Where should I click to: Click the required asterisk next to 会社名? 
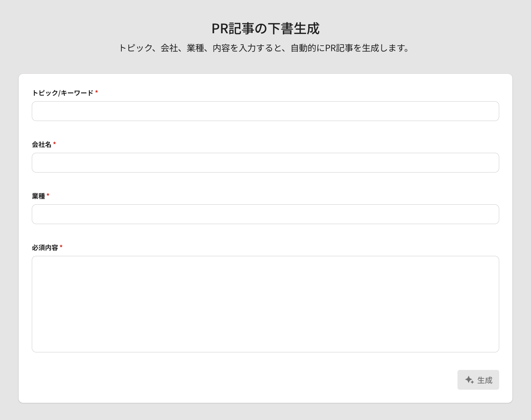54,144
